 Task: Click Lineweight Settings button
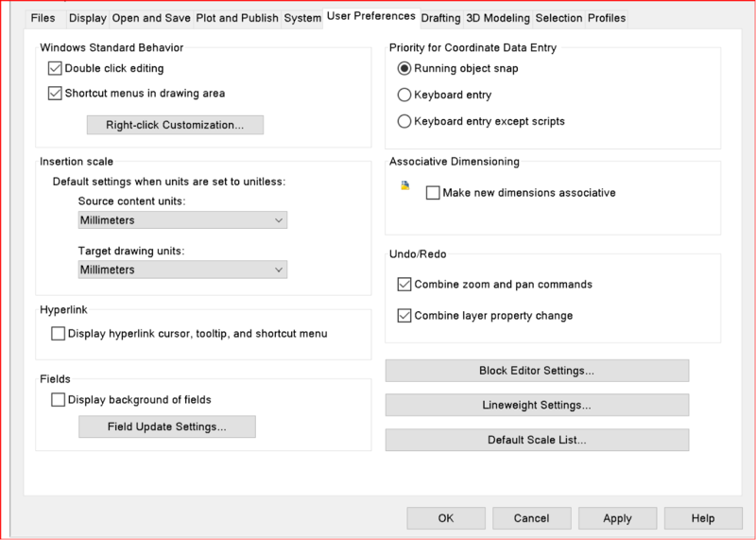(537, 405)
